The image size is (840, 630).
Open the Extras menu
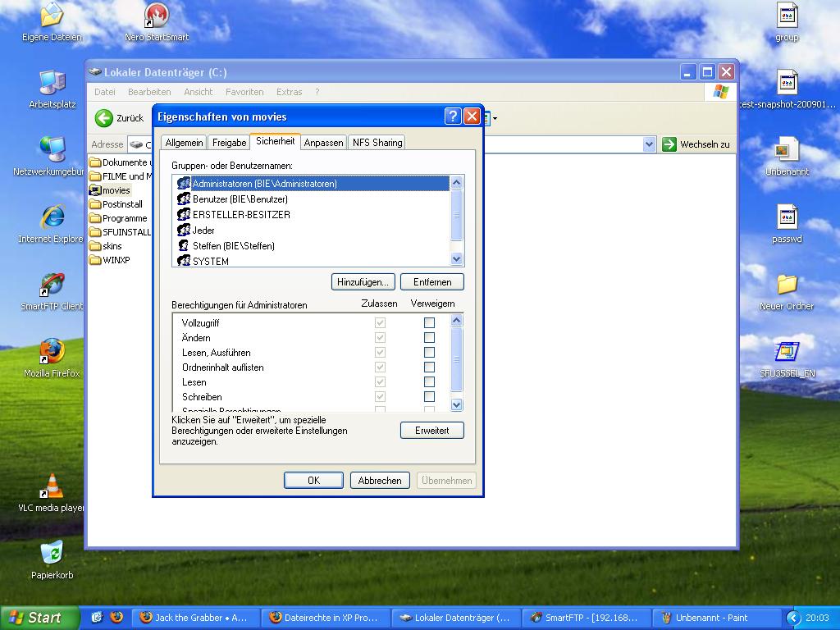pyautogui.click(x=290, y=92)
